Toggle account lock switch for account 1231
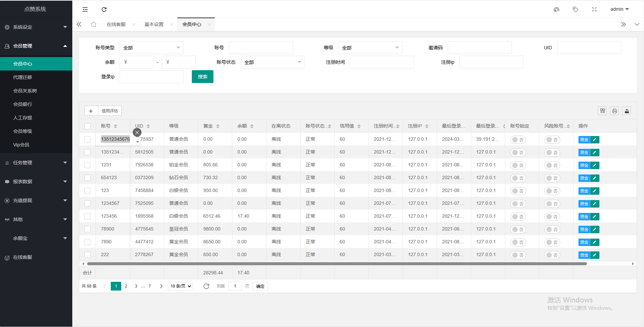 (518, 165)
